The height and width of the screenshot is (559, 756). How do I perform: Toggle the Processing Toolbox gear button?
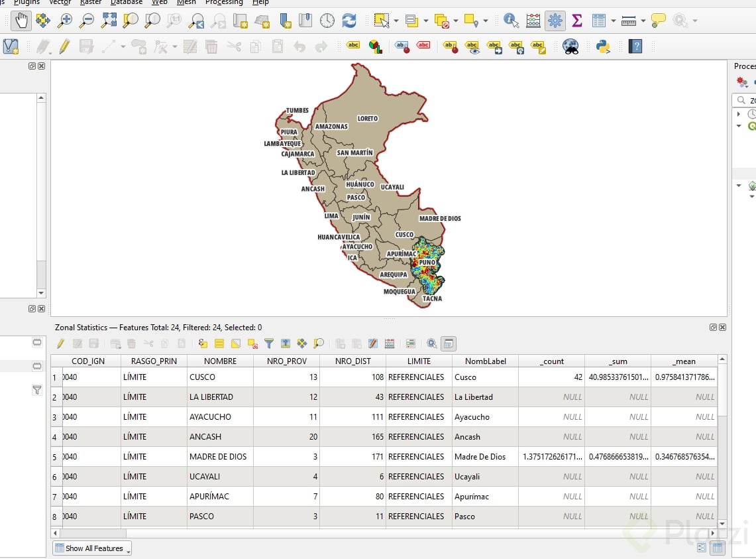[x=555, y=21]
